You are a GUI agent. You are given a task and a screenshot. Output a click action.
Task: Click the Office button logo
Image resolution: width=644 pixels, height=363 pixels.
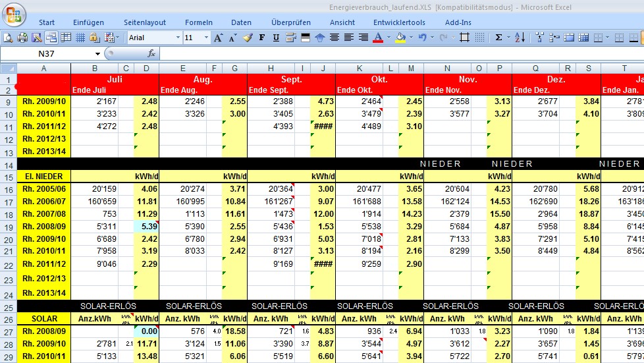(13, 14)
